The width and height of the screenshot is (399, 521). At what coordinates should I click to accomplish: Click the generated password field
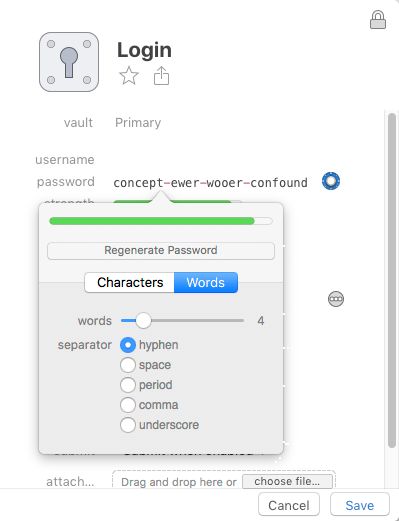(x=210, y=183)
